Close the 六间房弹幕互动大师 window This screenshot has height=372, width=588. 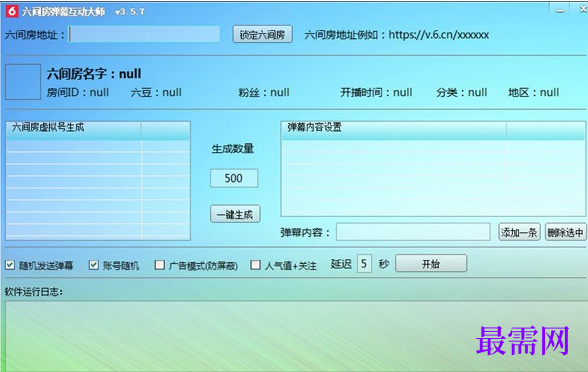(x=582, y=9)
